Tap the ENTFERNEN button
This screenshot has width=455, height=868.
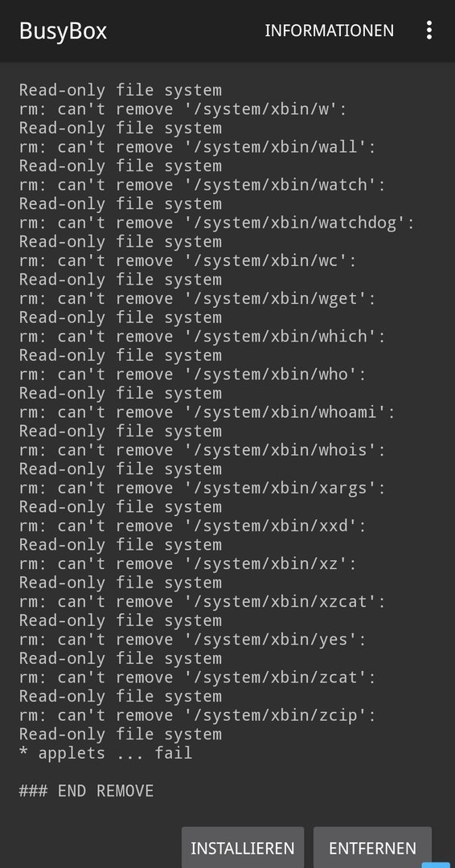(372, 848)
